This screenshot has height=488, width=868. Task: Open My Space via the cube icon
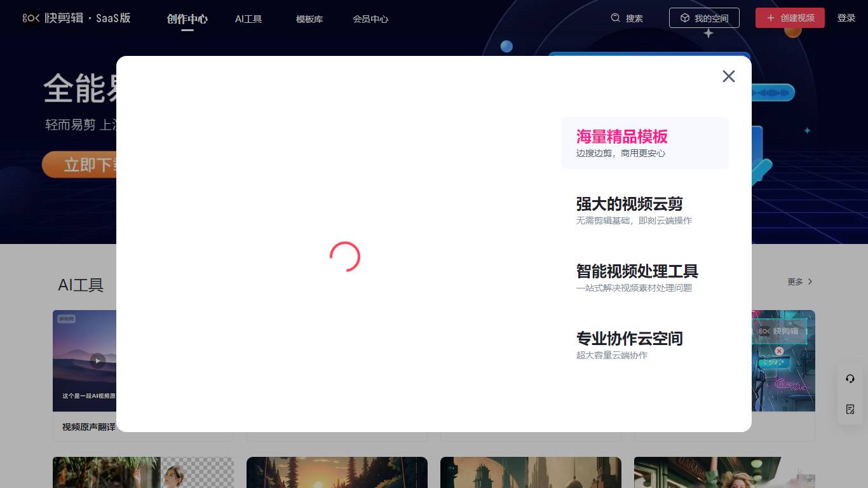[x=684, y=18]
